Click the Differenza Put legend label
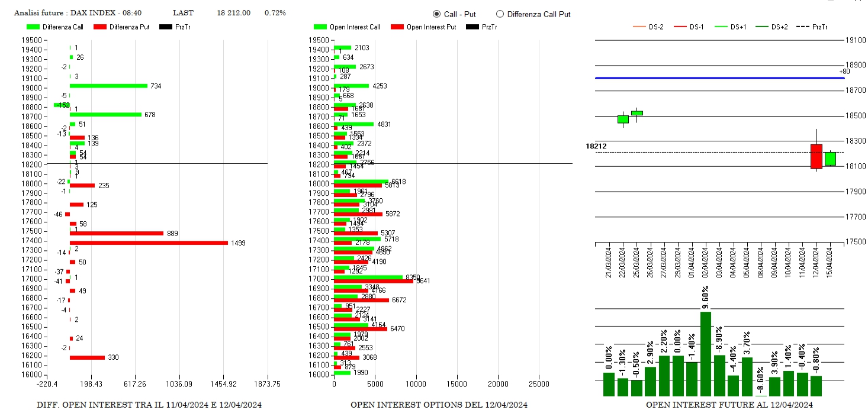 (130, 27)
